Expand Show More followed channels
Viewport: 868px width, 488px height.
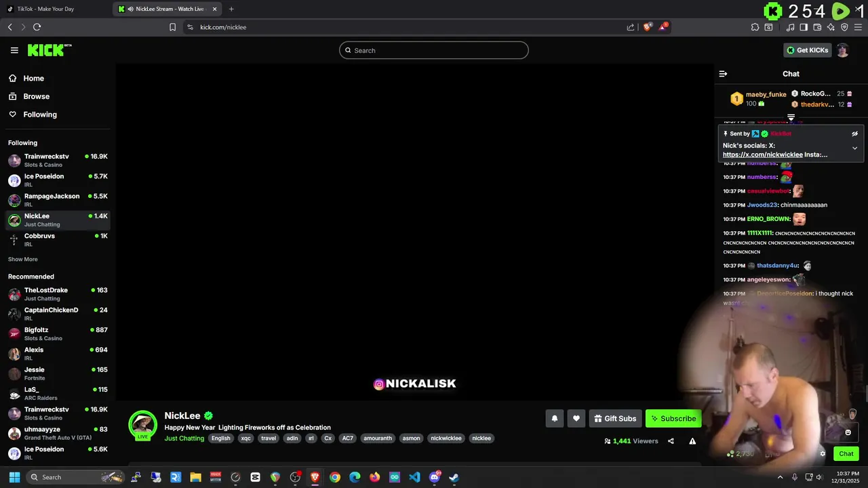pos(23,260)
